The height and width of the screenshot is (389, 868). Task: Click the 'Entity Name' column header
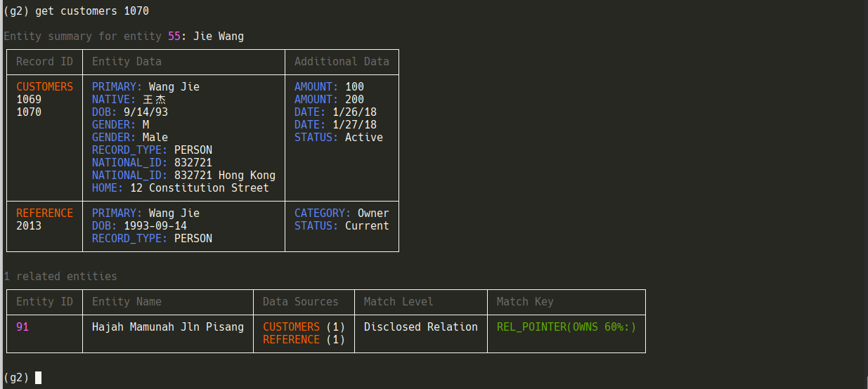point(127,302)
